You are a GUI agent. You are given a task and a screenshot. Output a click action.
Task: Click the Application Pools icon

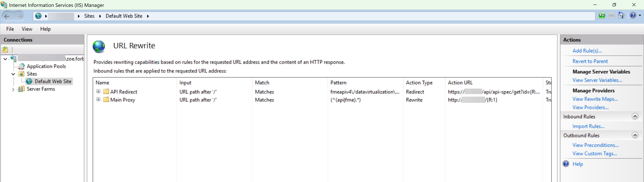(x=22, y=66)
